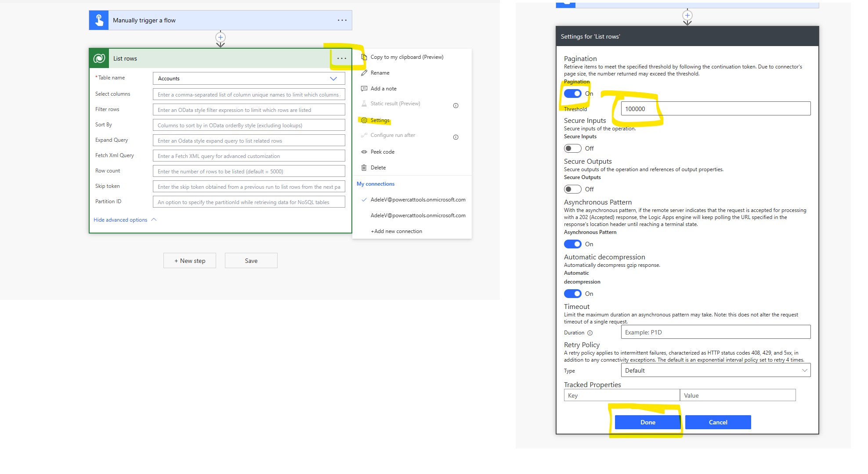Viewport: 868px width, 474px height.
Task: Turn off the Pagination toggle
Action: click(572, 93)
